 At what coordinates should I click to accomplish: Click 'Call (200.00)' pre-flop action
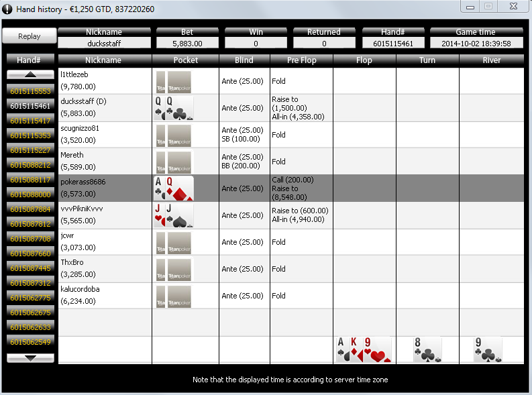[x=292, y=180]
